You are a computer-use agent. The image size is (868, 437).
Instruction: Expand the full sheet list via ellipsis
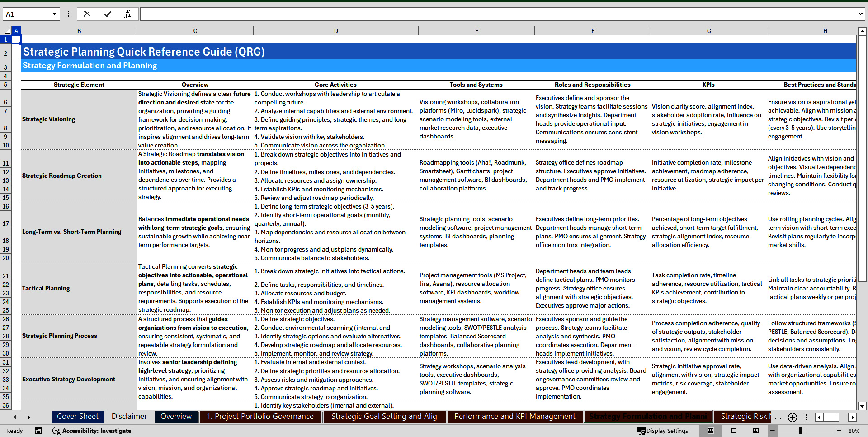coord(778,418)
